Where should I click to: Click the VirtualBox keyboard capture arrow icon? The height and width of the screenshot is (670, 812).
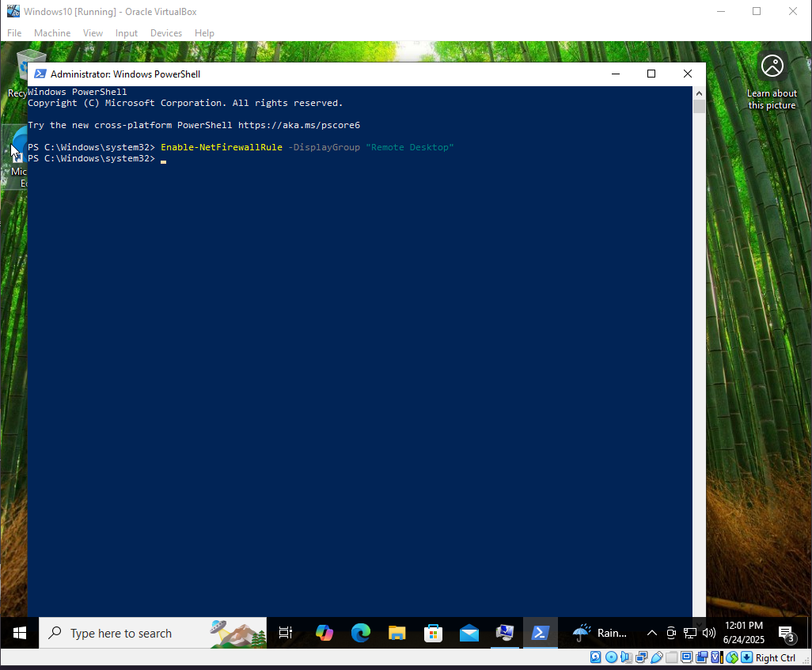(x=747, y=657)
